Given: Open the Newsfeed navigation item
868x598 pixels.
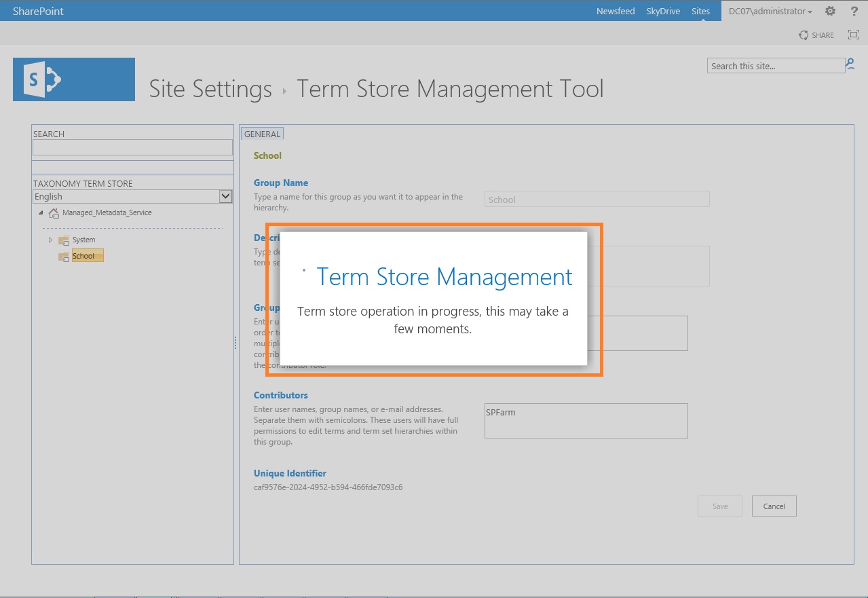Looking at the screenshot, I should point(615,11).
